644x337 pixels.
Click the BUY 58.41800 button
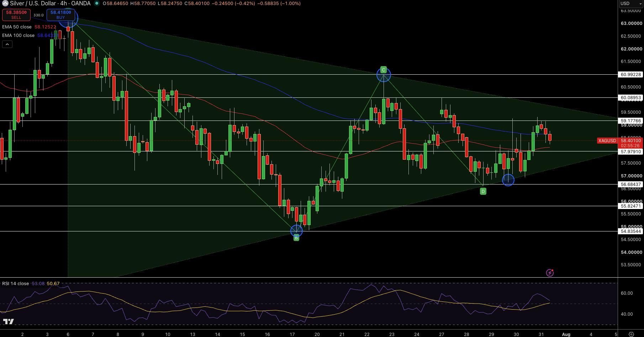(61, 15)
